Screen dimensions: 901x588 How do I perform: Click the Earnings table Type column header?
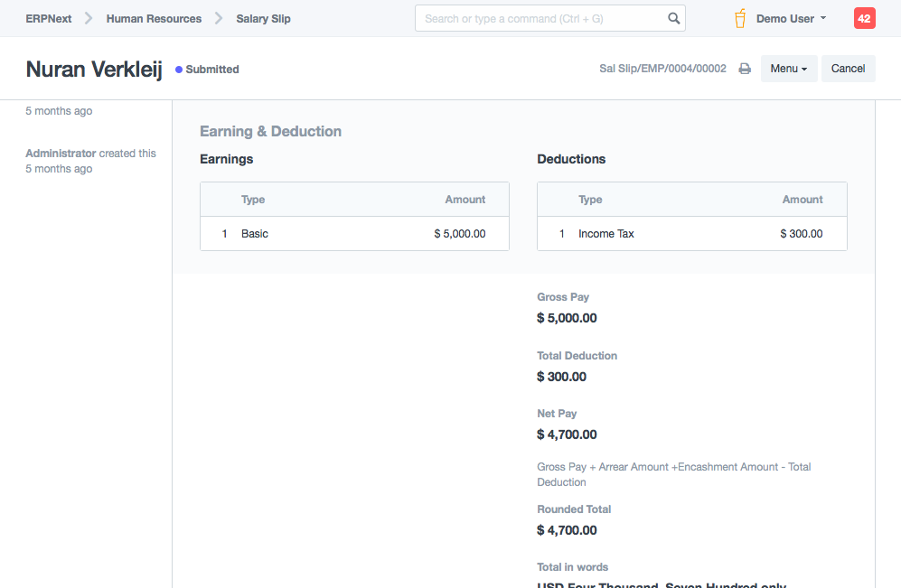point(253,200)
